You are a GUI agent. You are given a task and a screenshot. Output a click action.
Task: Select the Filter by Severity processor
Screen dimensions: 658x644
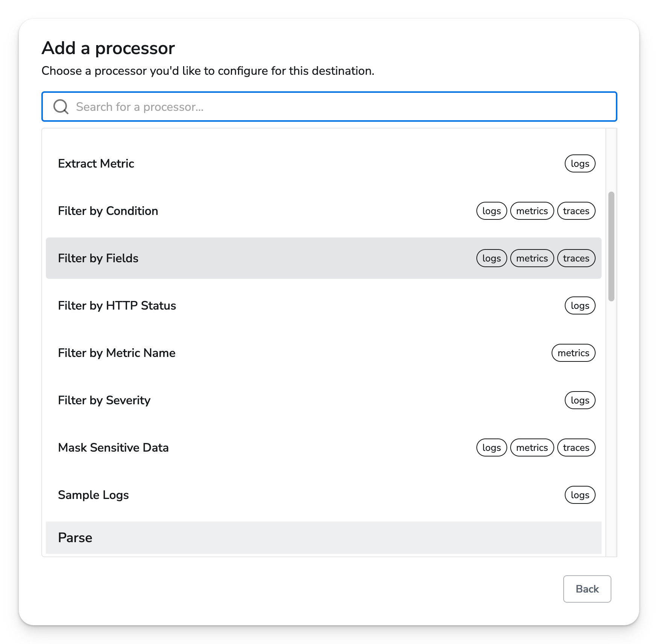323,400
